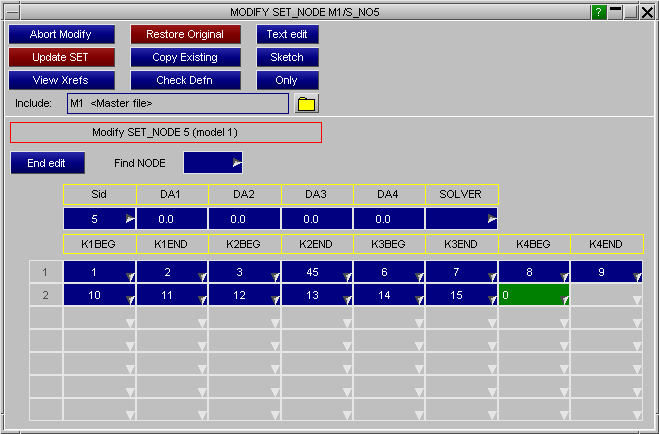Select node cell with value 9
The image size is (659, 434).
click(606, 272)
